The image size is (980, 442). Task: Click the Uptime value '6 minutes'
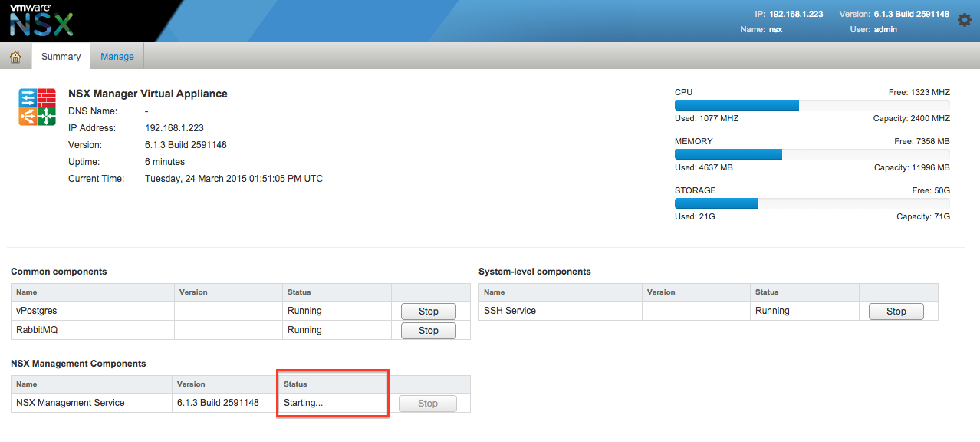[165, 162]
